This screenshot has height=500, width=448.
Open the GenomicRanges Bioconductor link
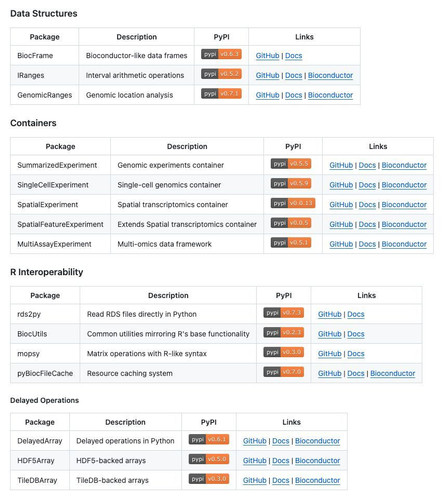(330, 95)
